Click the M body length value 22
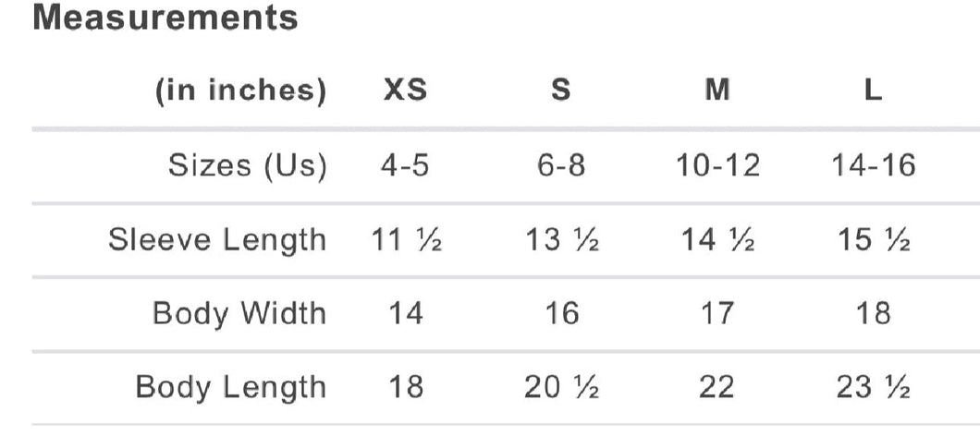The image size is (980, 448). [x=717, y=386]
